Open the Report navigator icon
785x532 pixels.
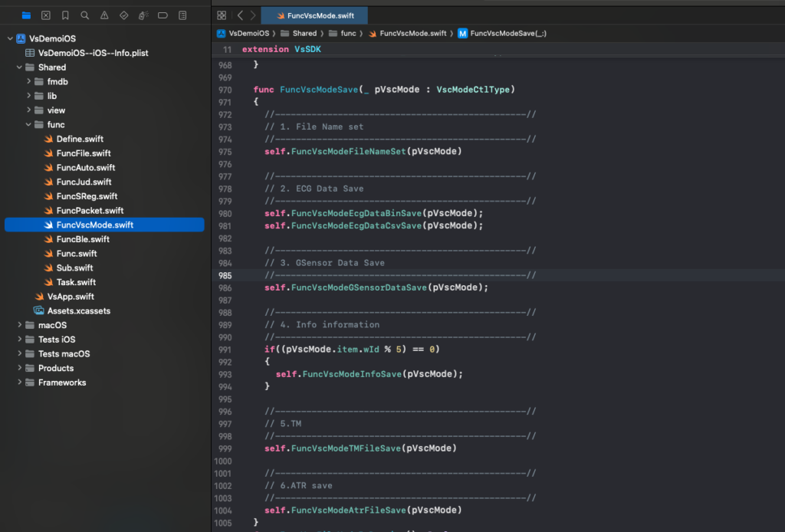point(182,15)
